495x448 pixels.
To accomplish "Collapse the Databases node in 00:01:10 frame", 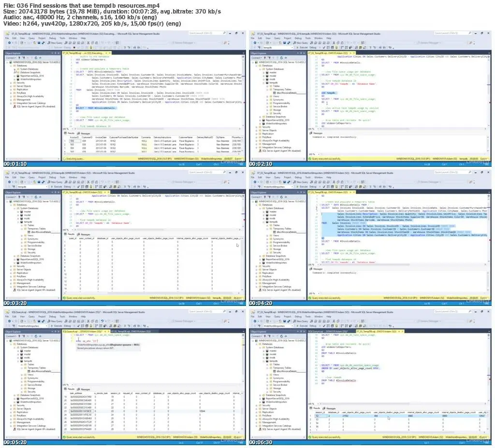I will (x=11, y=66).
